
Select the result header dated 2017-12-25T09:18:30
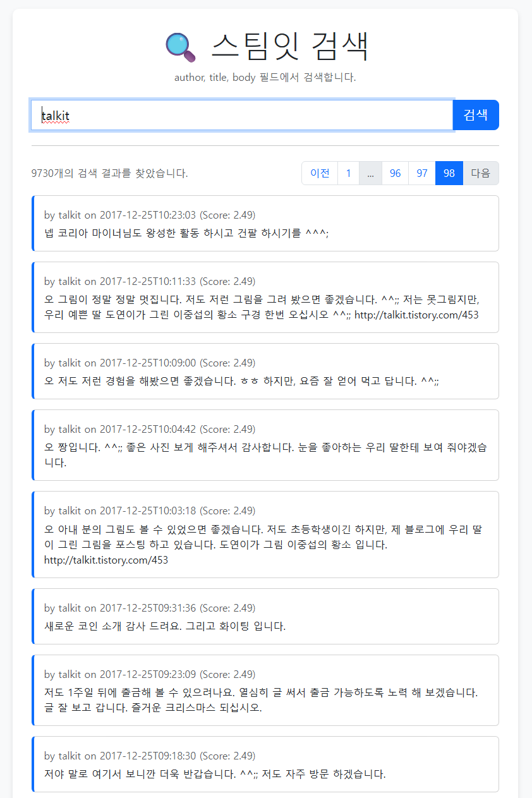tap(150, 756)
